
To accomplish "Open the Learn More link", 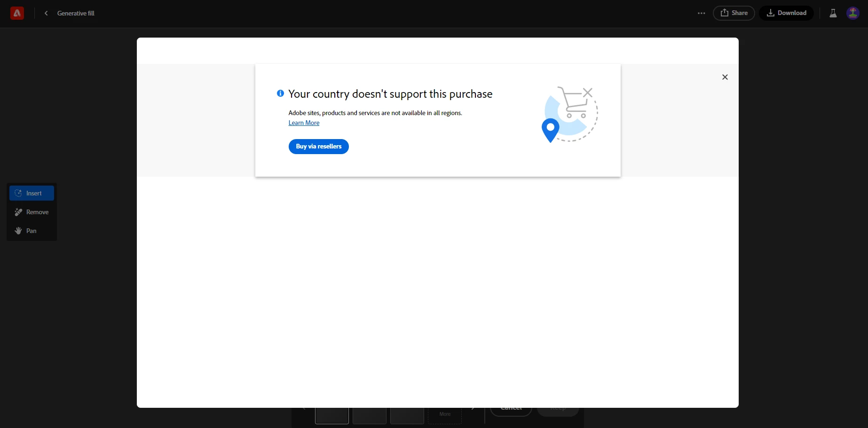I will [x=304, y=123].
